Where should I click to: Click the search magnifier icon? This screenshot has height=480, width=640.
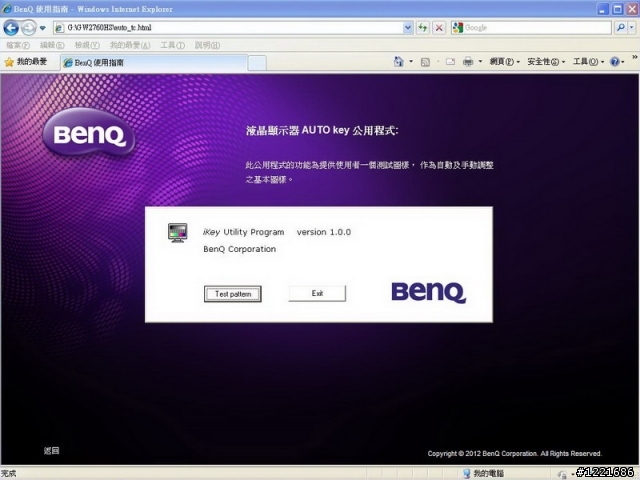(620, 28)
